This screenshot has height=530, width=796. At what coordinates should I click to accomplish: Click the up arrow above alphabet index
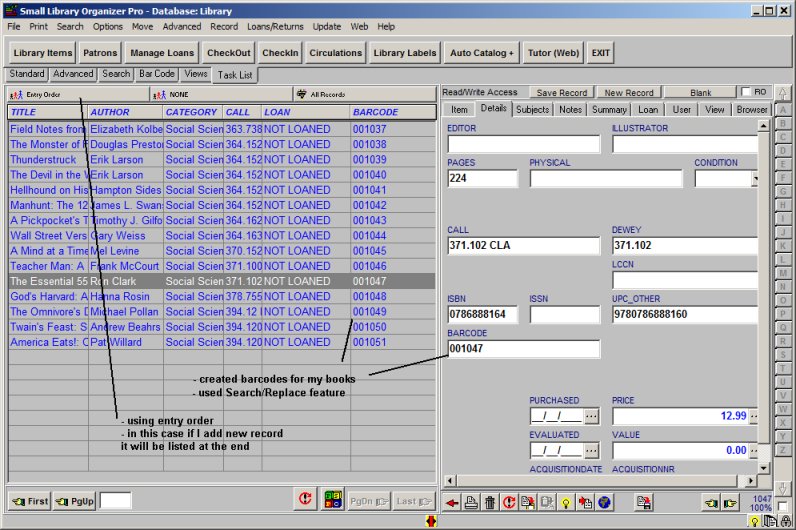[783, 93]
